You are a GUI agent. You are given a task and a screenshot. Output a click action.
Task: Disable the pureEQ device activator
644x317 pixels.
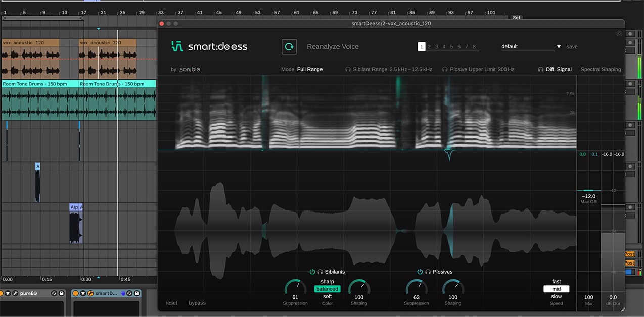[2, 293]
